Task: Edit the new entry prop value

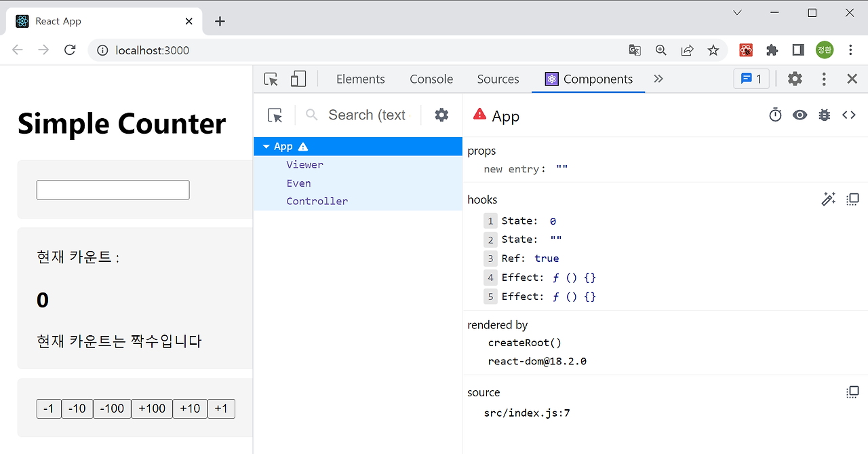Action: [x=561, y=169]
